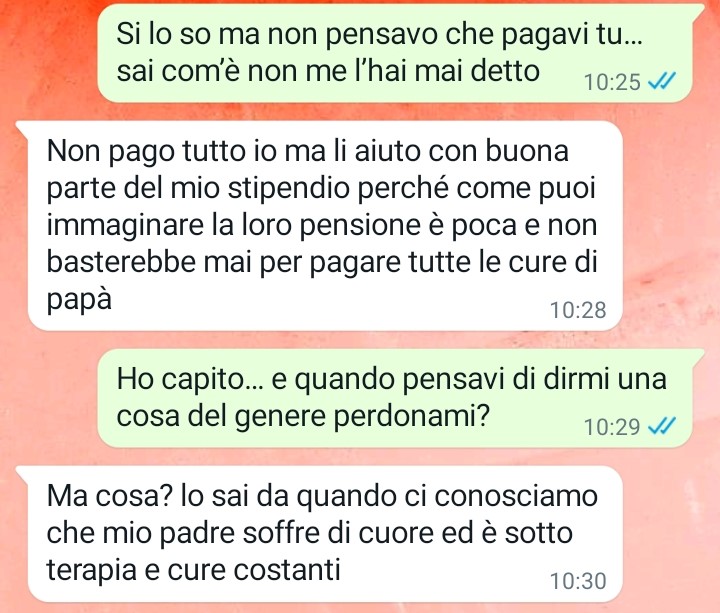The width and height of the screenshot is (720, 613).
Task: Click the 10:25 timestamp
Action: point(612,83)
